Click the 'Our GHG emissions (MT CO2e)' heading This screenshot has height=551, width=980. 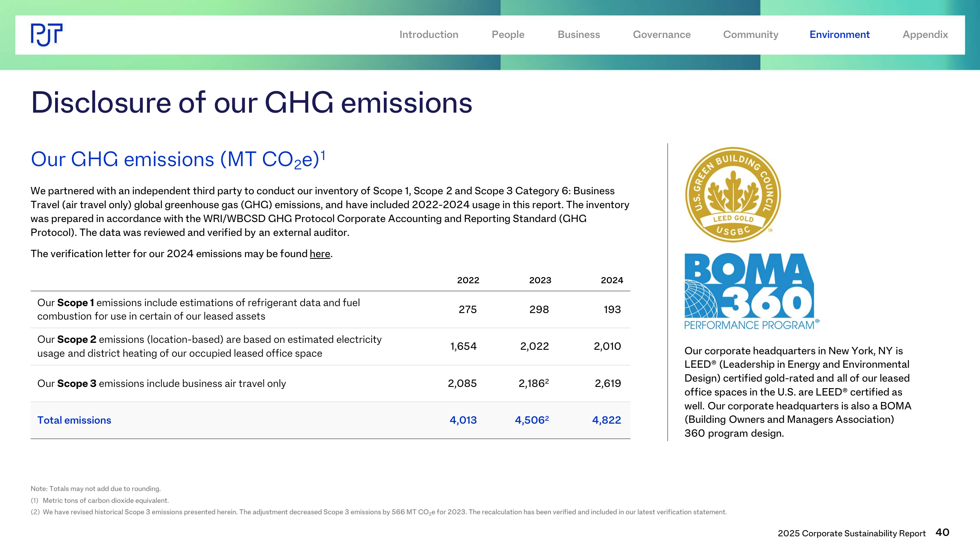click(x=178, y=160)
